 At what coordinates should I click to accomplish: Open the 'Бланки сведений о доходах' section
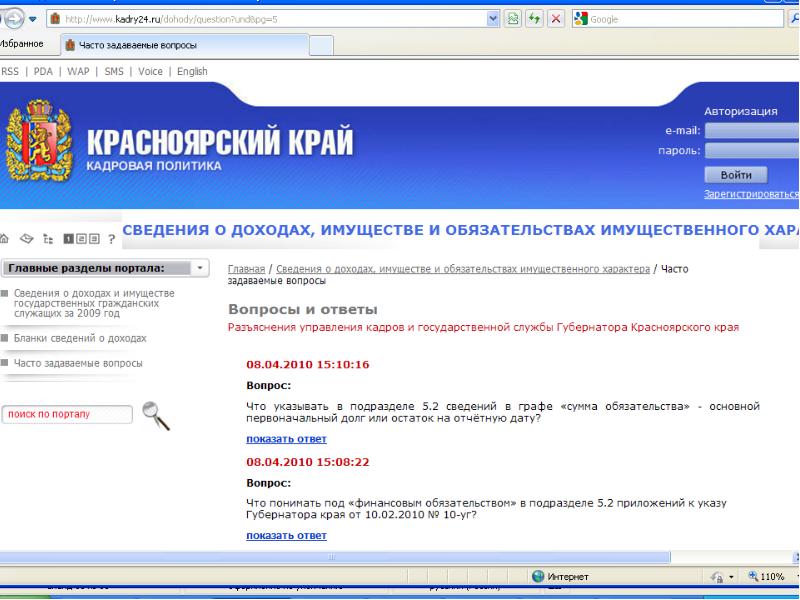tap(80, 339)
